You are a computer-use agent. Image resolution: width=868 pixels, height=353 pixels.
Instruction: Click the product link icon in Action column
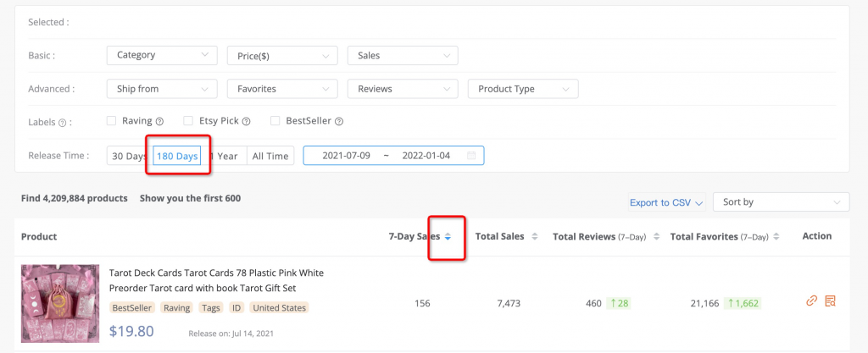pyautogui.click(x=811, y=301)
